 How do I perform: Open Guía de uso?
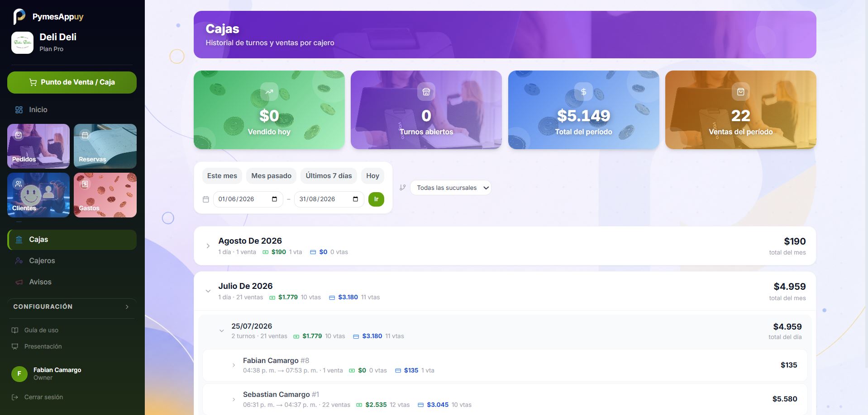coord(41,330)
